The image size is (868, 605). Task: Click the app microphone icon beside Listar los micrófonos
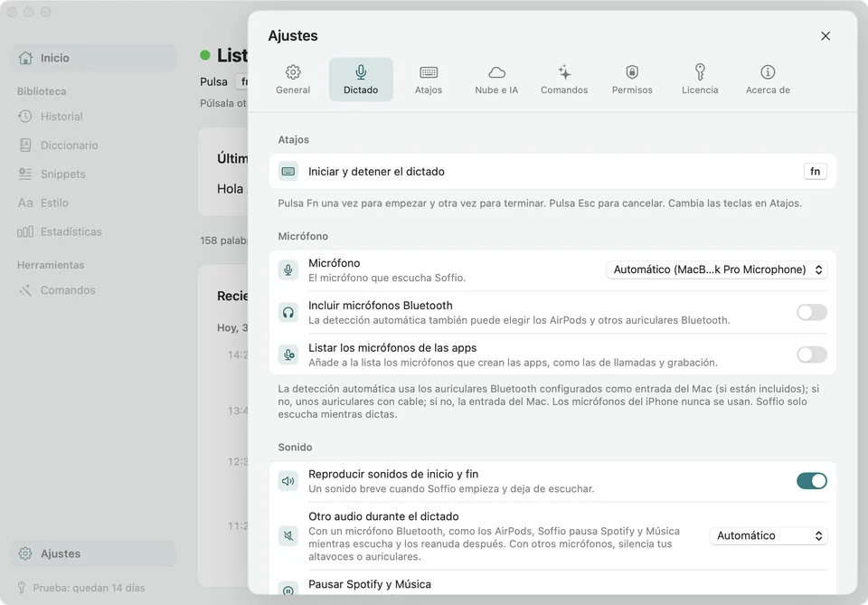click(288, 354)
